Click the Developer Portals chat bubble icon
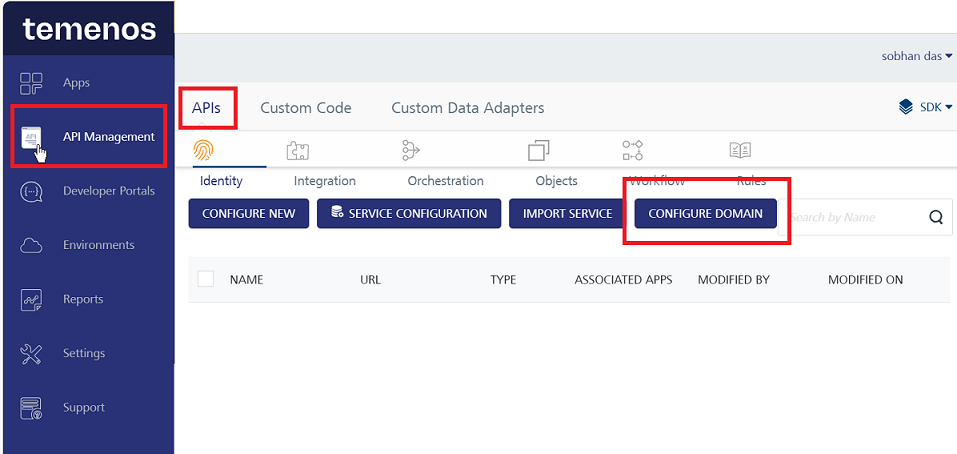The height and width of the screenshot is (454, 957). [x=31, y=191]
